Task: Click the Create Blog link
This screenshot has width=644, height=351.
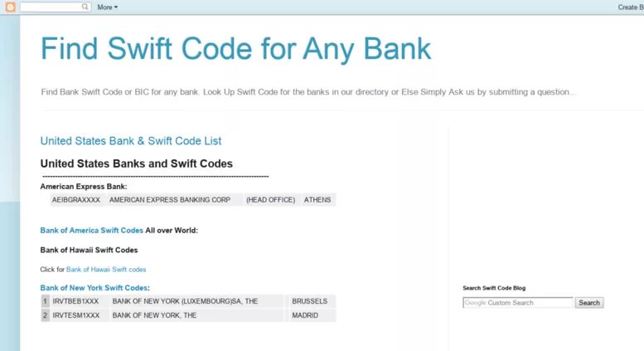Action: tap(630, 7)
